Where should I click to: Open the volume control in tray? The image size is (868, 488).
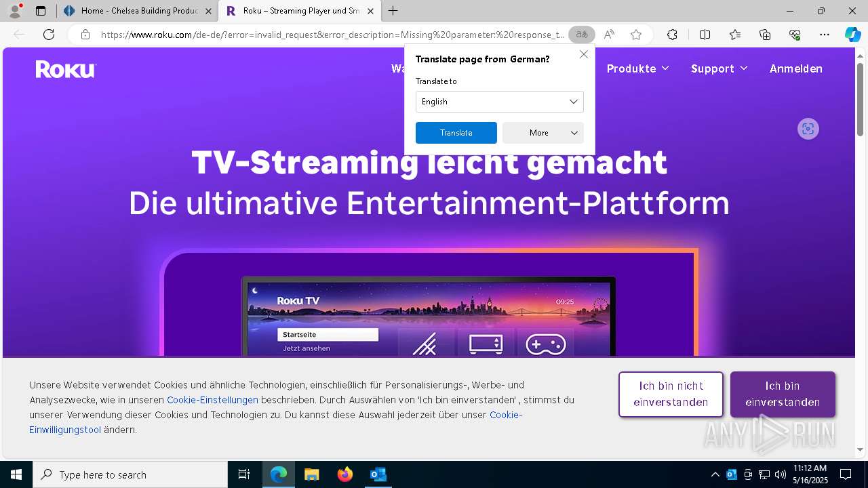click(x=780, y=474)
